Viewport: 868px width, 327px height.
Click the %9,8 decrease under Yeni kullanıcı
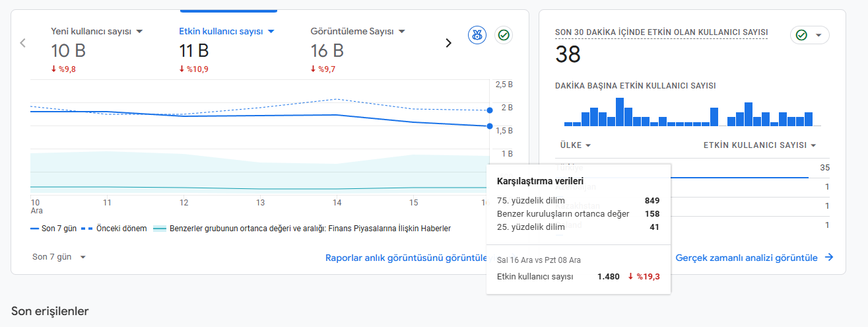point(63,69)
